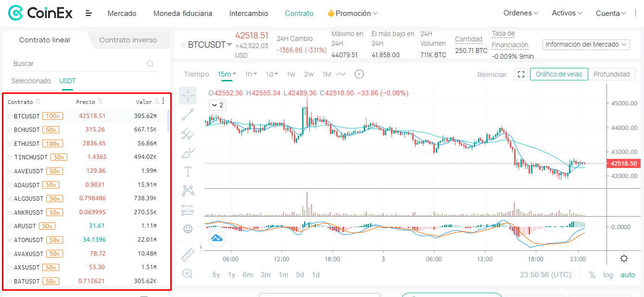The height and width of the screenshot is (297, 644).
Task: Open the Mercado menu
Action: [122, 13]
